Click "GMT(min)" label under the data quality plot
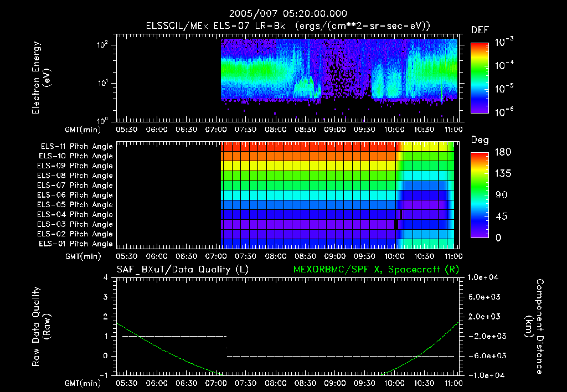The height and width of the screenshot is (392, 567). point(83,384)
